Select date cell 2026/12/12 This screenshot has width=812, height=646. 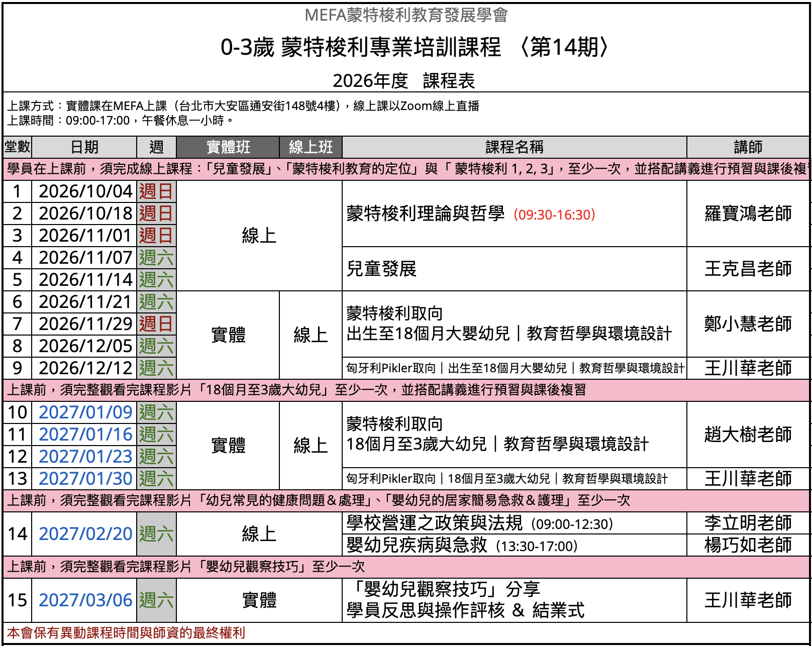[x=85, y=368]
